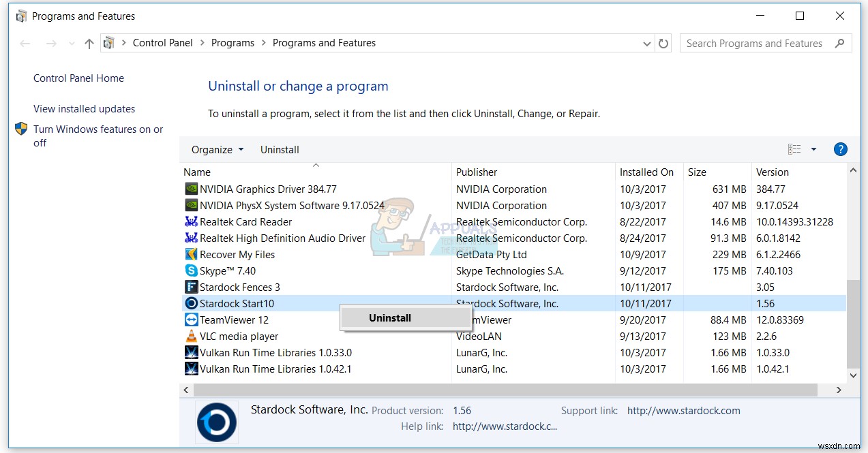Screen dimensions: 868x453
Task: Open the Organize dropdown menu
Action: pos(217,149)
